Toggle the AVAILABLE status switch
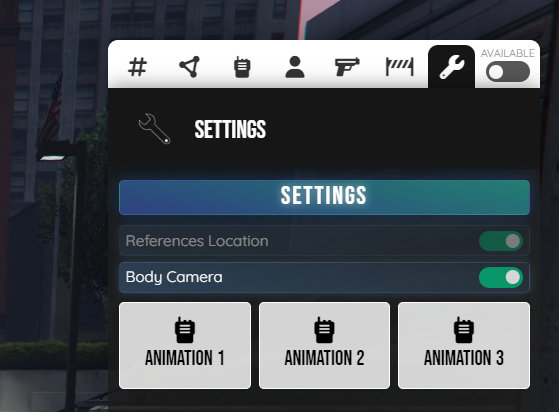The height and width of the screenshot is (412, 559). [508, 72]
